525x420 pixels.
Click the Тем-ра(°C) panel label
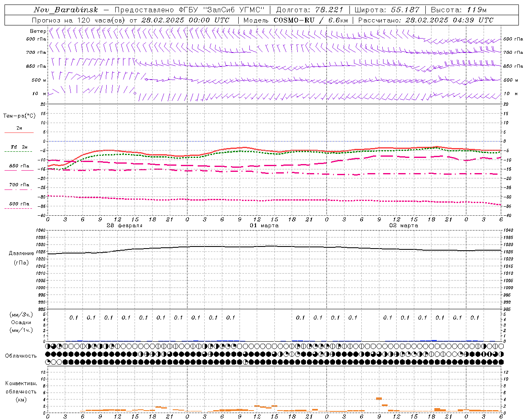pyautogui.click(x=19, y=116)
